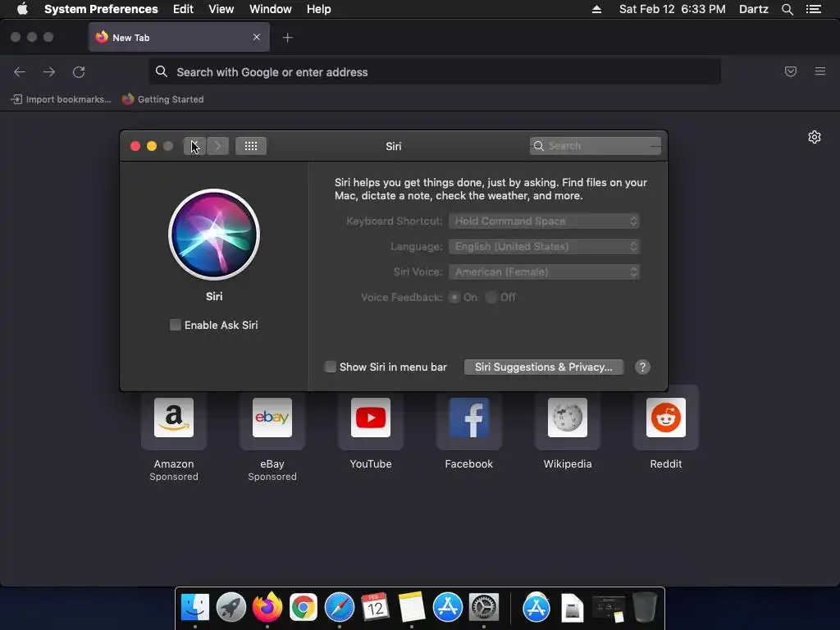Viewport: 840px width, 630px height.
Task: Open App Store left of System Preferences in the Dock
Action: (447, 608)
